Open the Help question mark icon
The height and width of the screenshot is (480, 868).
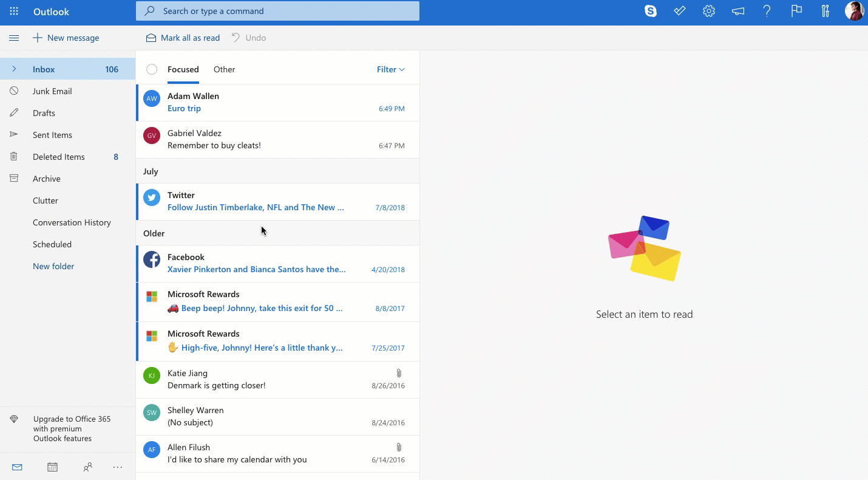pyautogui.click(x=767, y=11)
